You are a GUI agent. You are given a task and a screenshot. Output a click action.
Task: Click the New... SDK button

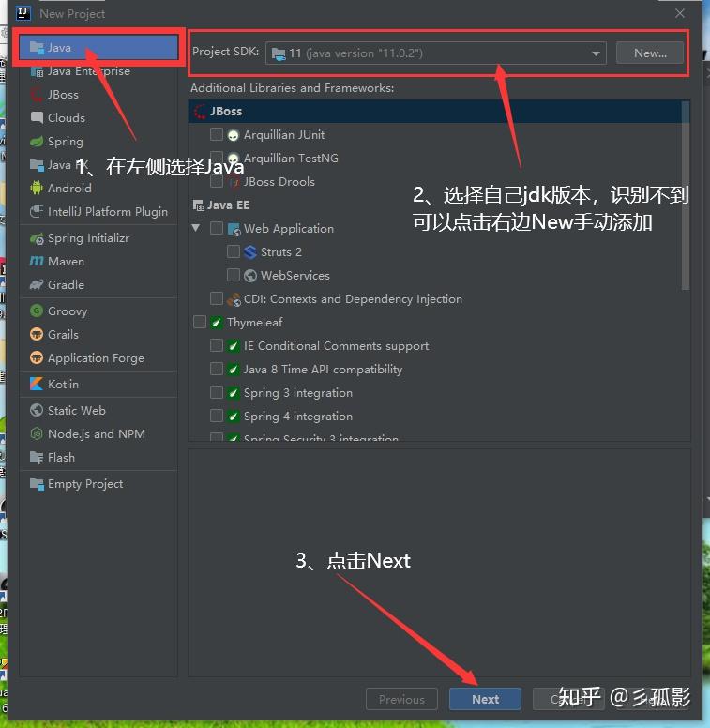[x=650, y=53]
